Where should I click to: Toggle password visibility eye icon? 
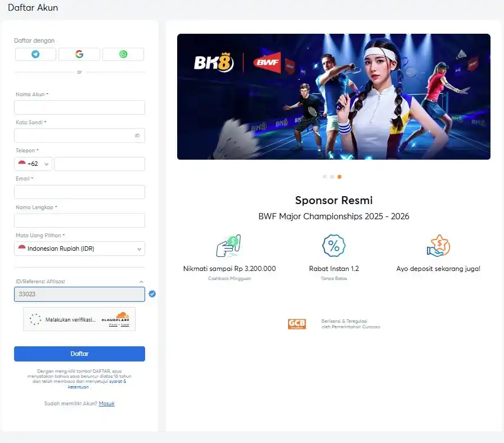pos(137,135)
